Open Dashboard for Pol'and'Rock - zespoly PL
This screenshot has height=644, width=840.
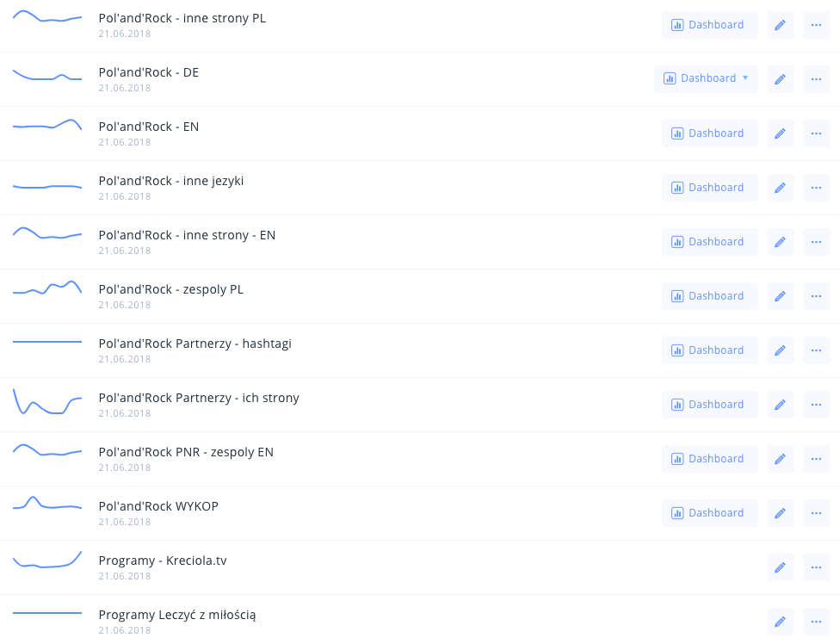click(x=709, y=296)
